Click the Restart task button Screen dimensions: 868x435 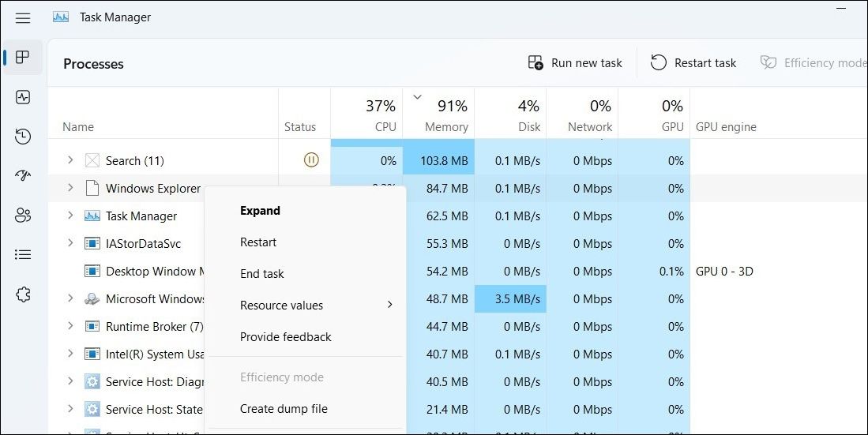click(x=693, y=63)
